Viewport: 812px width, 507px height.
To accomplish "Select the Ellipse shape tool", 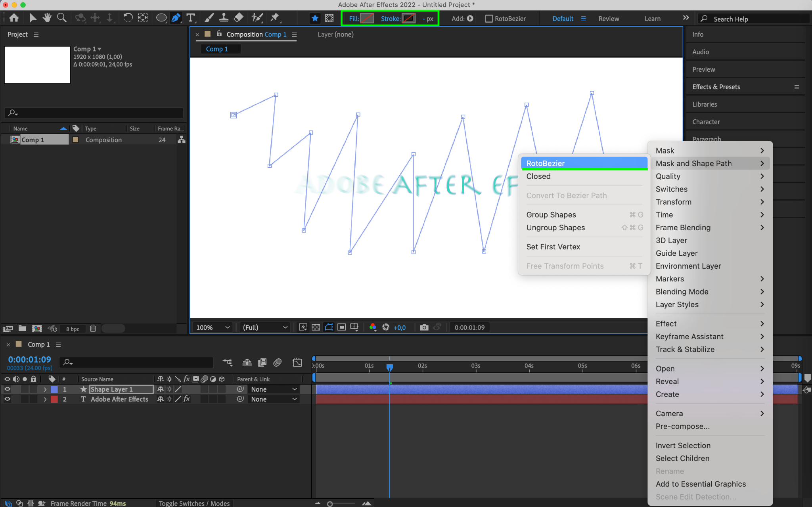I will click(x=161, y=18).
